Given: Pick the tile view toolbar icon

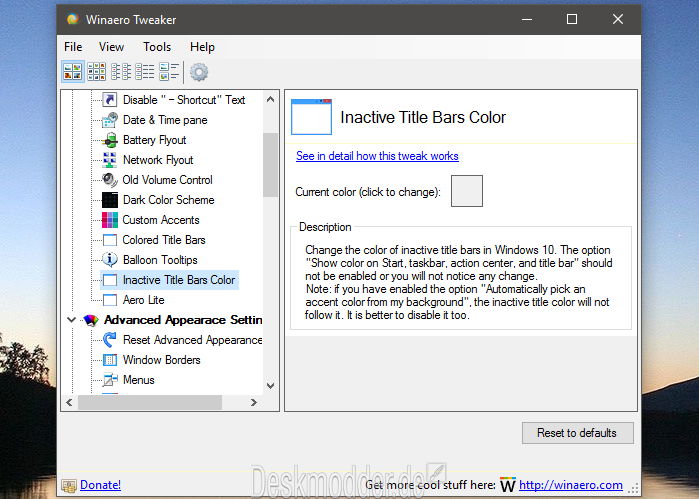Looking at the screenshot, I should pos(169,72).
